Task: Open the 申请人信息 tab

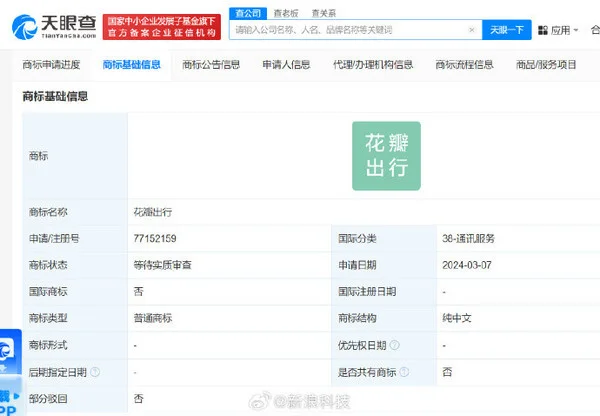Action: [x=286, y=65]
